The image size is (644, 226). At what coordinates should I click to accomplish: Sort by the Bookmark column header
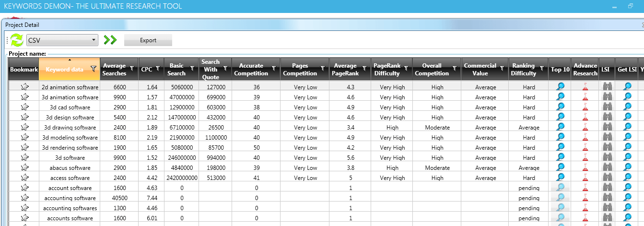pos(24,69)
